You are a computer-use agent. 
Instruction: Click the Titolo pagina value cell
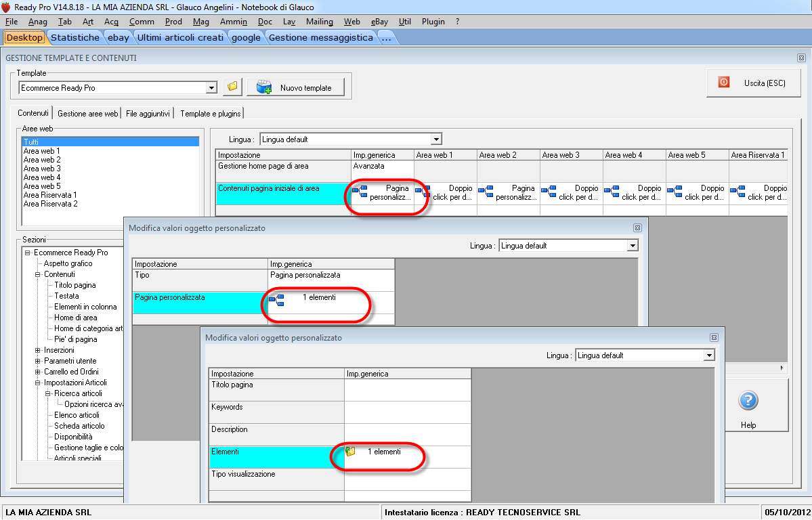(408, 390)
